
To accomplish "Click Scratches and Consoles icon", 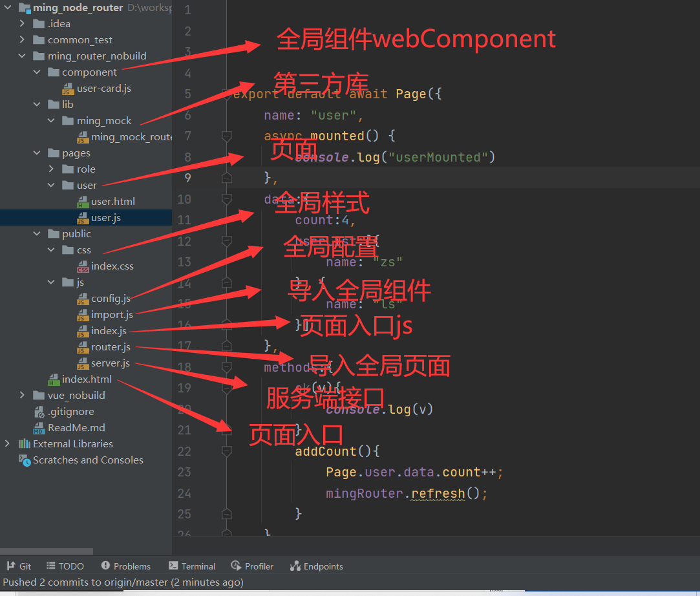I will [24, 460].
